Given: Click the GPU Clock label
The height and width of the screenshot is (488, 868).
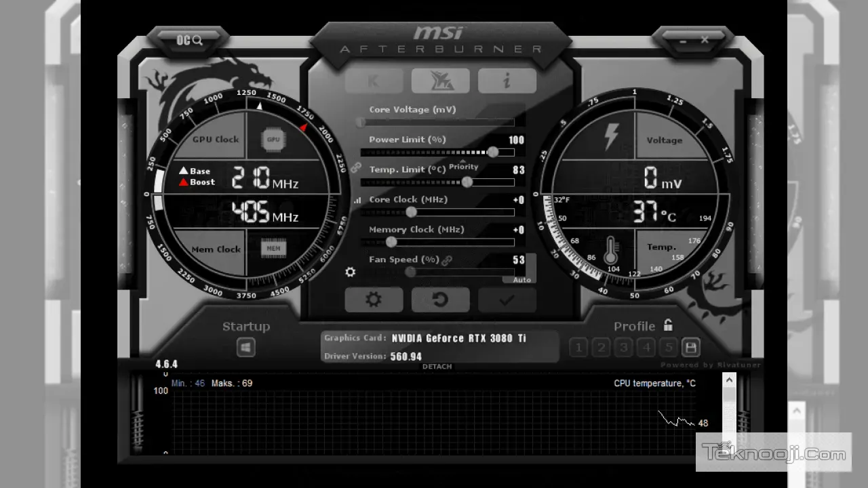Looking at the screenshot, I should 216,140.
